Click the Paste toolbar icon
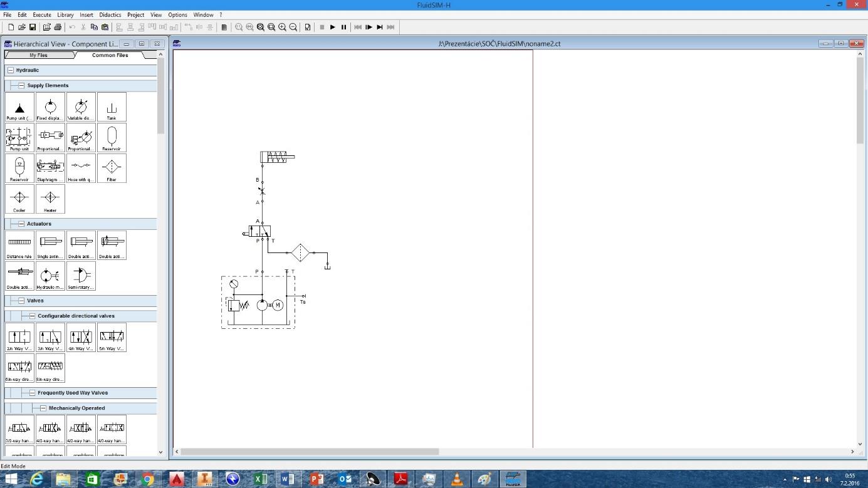Viewport: 868px width, 488px height. click(105, 27)
